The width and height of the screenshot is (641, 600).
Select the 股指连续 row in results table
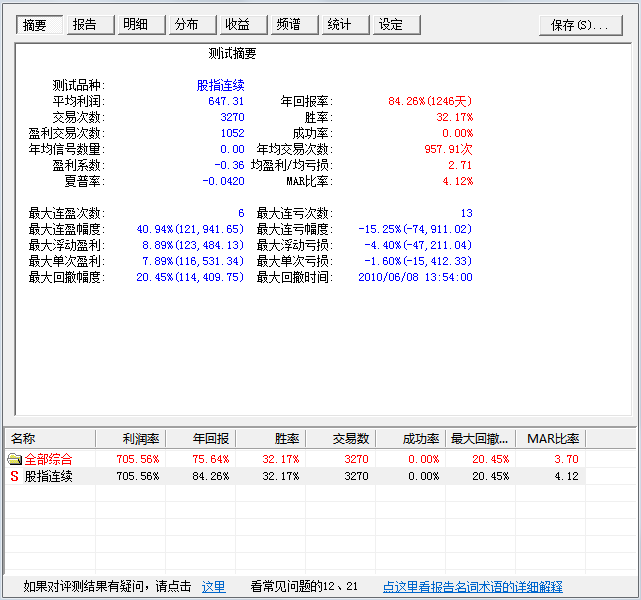[x=296, y=476]
